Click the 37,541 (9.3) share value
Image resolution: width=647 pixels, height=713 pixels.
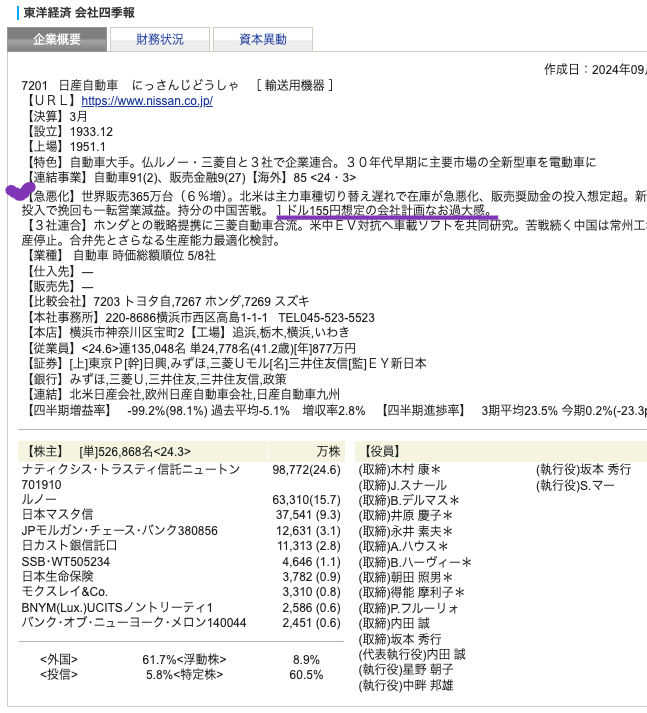pyautogui.click(x=308, y=514)
